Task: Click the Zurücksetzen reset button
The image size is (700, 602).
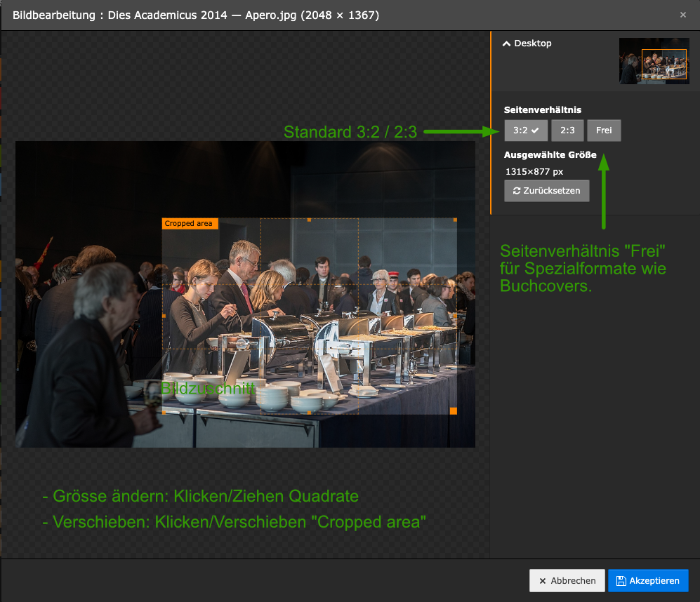Action: click(x=546, y=191)
